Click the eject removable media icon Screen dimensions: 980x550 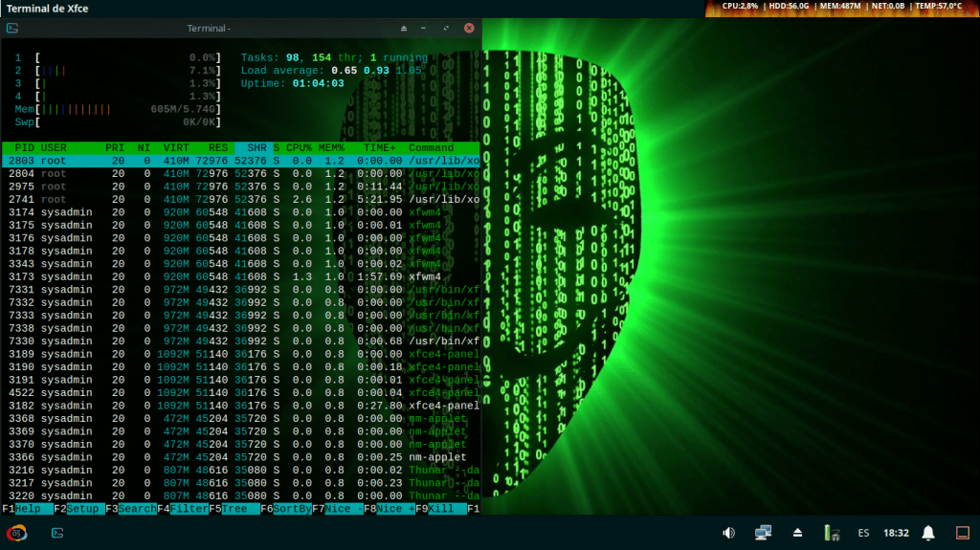[796, 533]
